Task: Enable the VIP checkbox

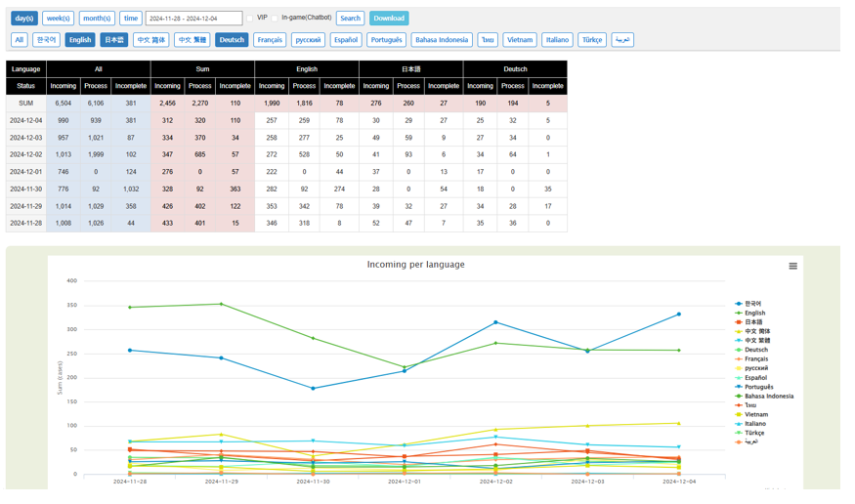Action: (250, 18)
